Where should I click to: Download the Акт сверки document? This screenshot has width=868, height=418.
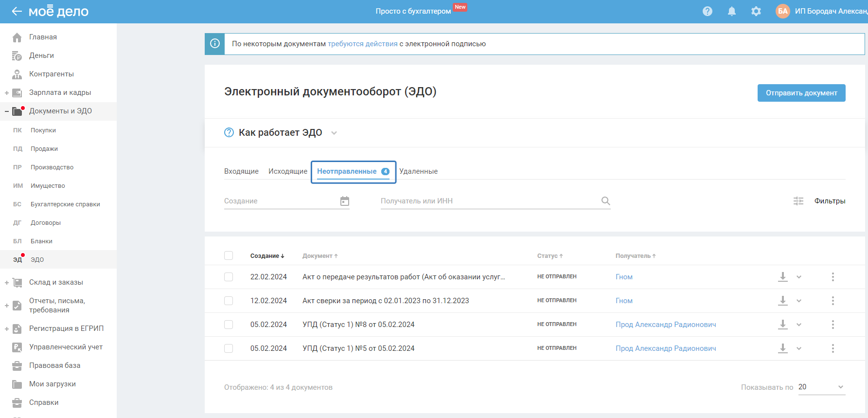point(782,301)
